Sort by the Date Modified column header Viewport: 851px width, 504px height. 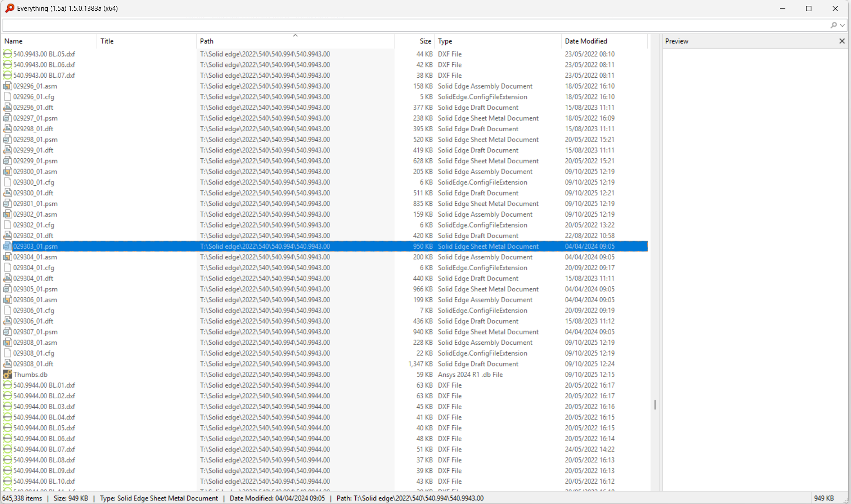[x=586, y=41]
